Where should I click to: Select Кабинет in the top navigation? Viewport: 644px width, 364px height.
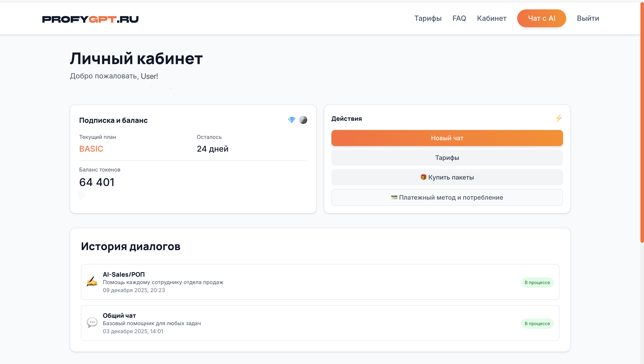[x=491, y=18]
